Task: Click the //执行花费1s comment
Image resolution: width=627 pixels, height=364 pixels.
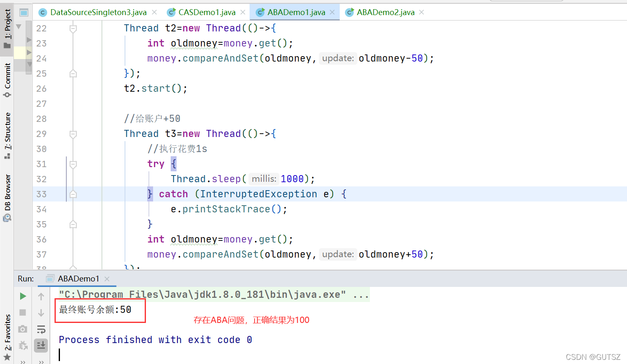Action: point(177,149)
